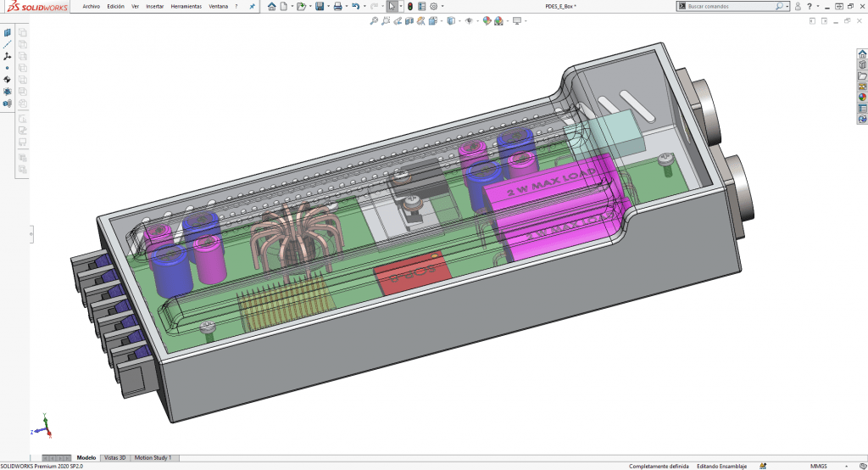Pin the menu bar with the pushpin icon
Screen dimensions: 868x470
(252, 7)
